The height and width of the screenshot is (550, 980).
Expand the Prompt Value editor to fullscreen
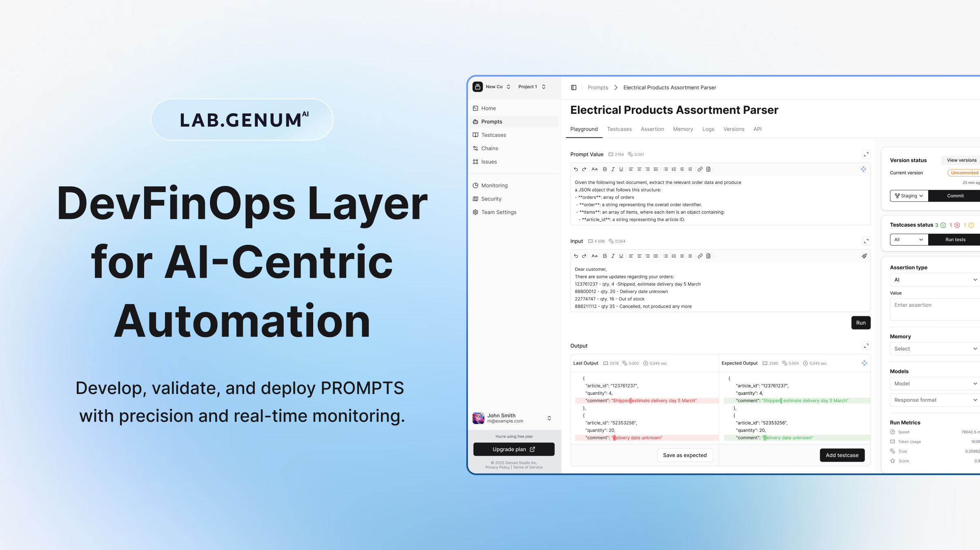coord(866,154)
